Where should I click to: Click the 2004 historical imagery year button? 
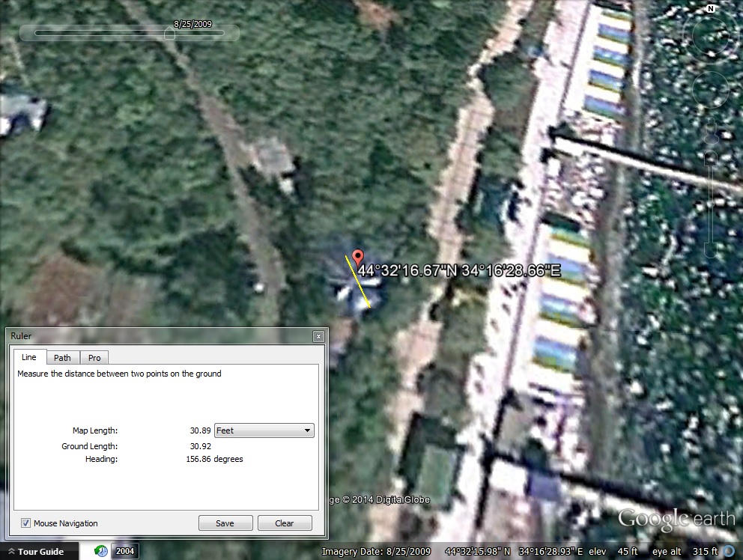coord(125,552)
